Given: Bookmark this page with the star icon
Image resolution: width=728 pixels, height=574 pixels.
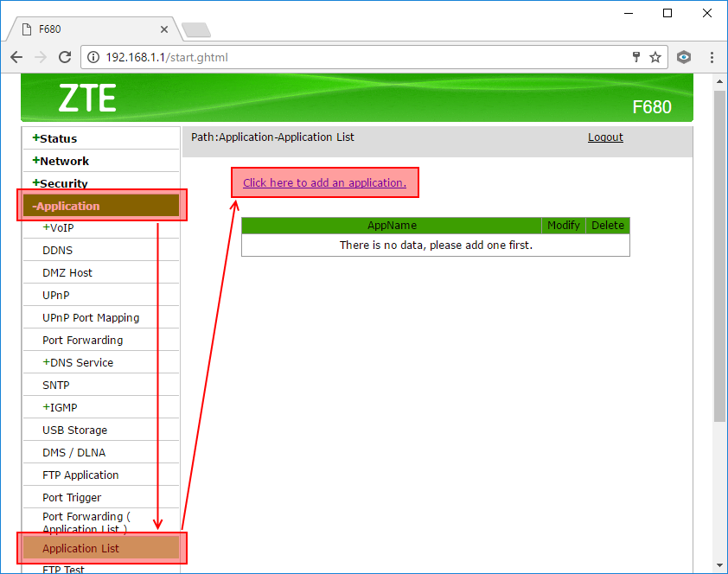Looking at the screenshot, I should (x=655, y=57).
